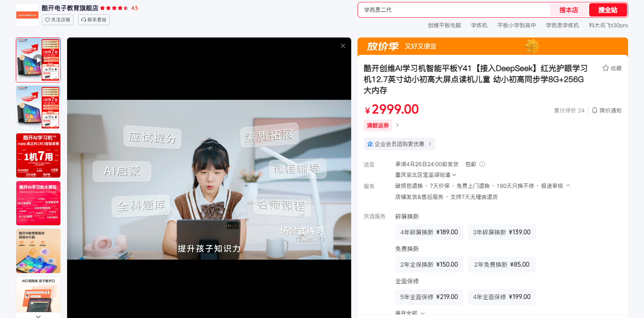This screenshot has width=644, height=318.
Task: Open the store logo
Action: [27, 15]
